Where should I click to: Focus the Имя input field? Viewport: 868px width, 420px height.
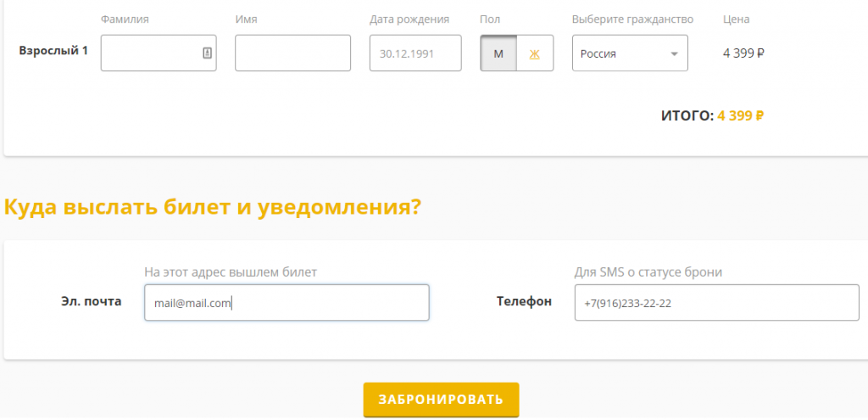tap(292, 53)
